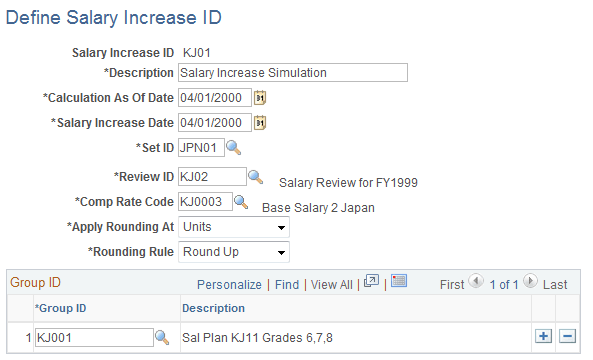Open lookup for Review ID field
Image resolution: width=593 pixels, height=360 pixels.
[x=255, y=177]
